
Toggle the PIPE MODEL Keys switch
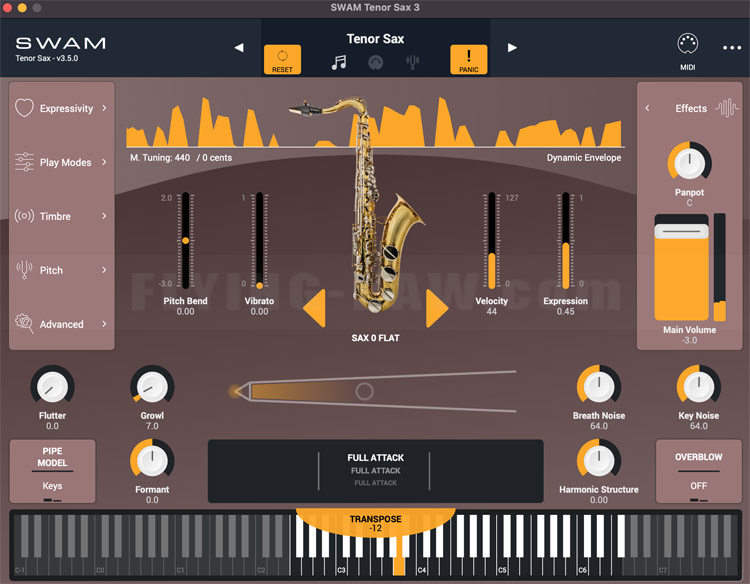tap(52, 471)
